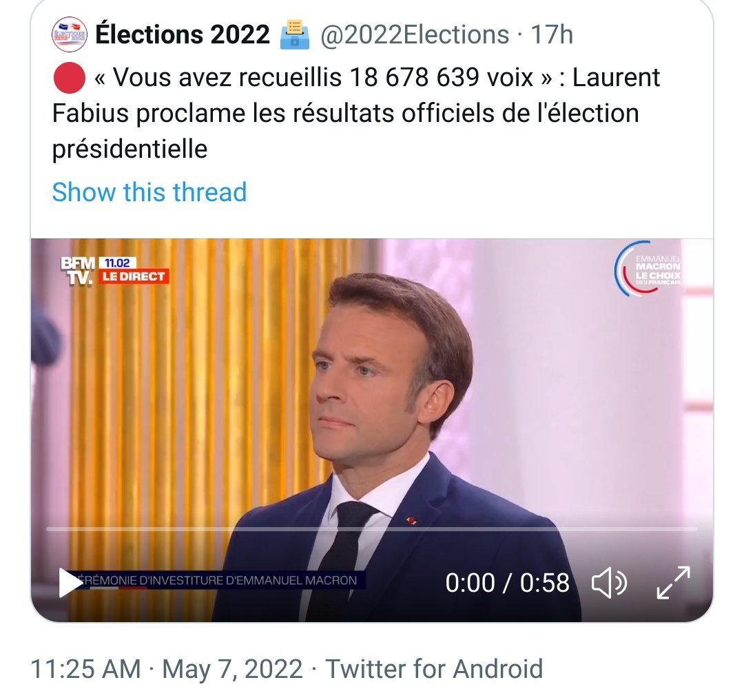Viewport: 744px width, 700px height.
Task: Click the May 7, 2022 date
Action: tap(232, 668)
